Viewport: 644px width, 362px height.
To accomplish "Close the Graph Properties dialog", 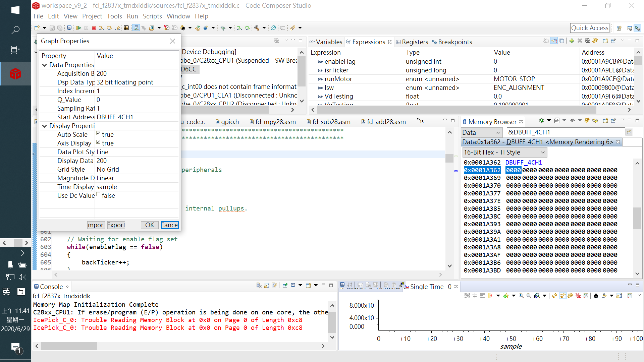I will (172, 41).
